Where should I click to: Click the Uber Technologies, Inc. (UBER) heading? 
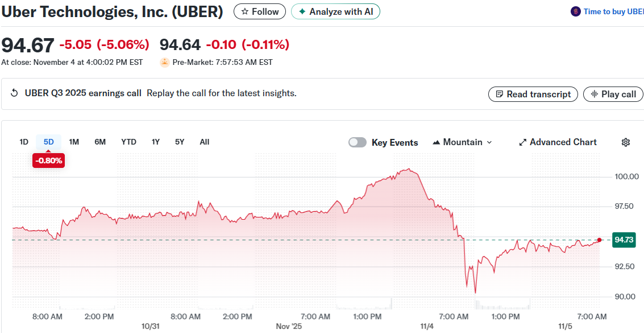click(113, 11)
